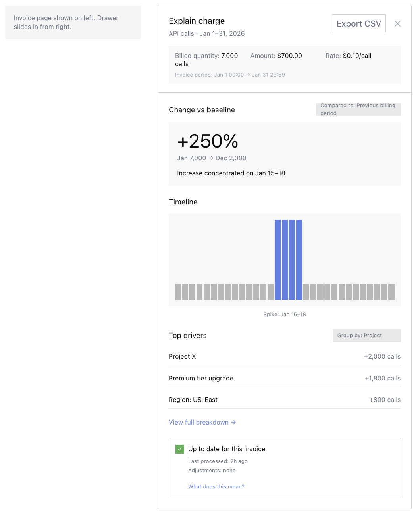
Task: Open the What does this mean? link
Action: tap(216, 486)
